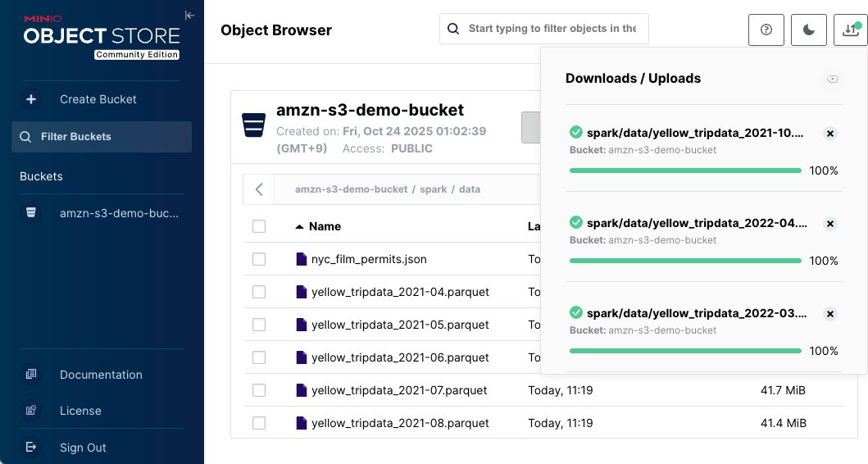868x464 pixels.
Task: Open License from the sidebar
Action: tap(80, 411)
